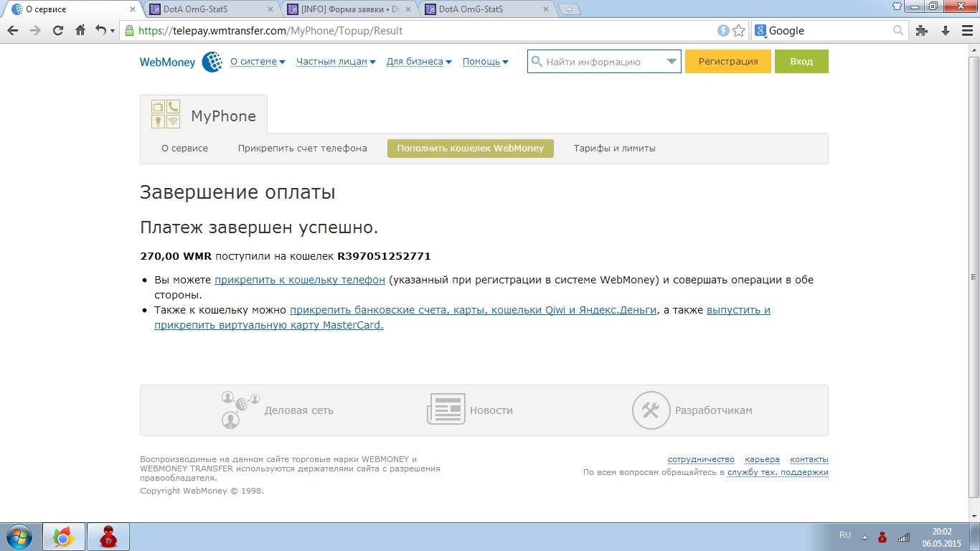This screenshot has height=551, width=980.
Task: Expand the 'Частным лицам' menu
Action: pos(336,62)
